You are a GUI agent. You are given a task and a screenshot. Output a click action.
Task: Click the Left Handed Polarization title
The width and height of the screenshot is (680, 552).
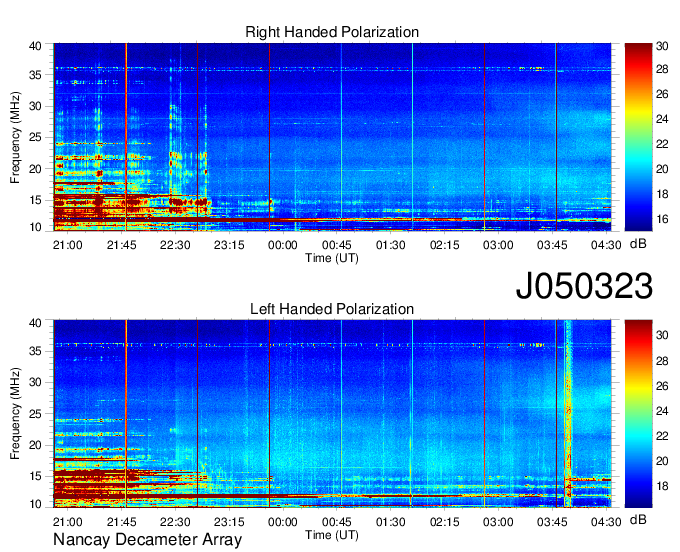(332, 309)
